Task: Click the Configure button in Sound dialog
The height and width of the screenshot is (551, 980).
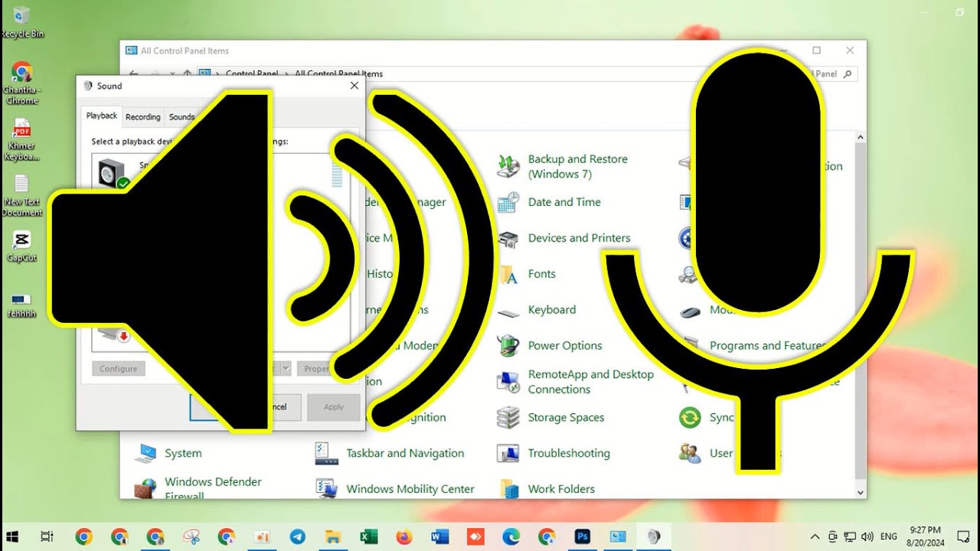Action: click(x=119, y=369)
